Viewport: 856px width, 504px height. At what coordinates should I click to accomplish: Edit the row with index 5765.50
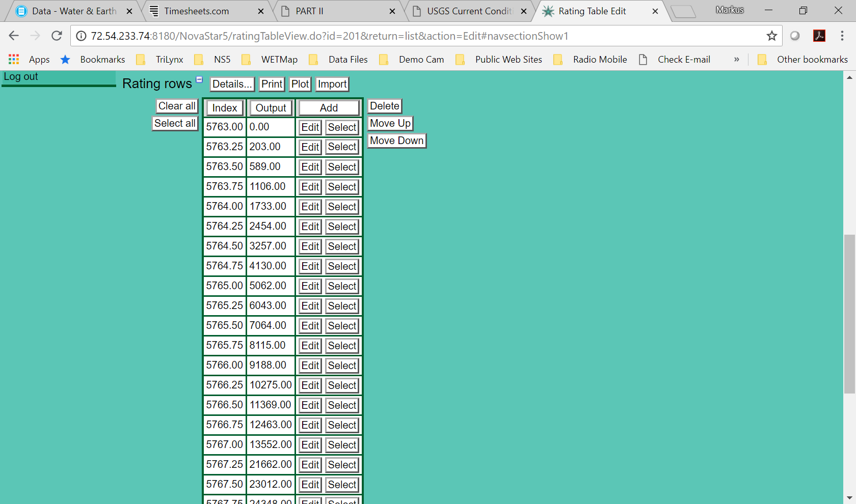click(310, 326)
